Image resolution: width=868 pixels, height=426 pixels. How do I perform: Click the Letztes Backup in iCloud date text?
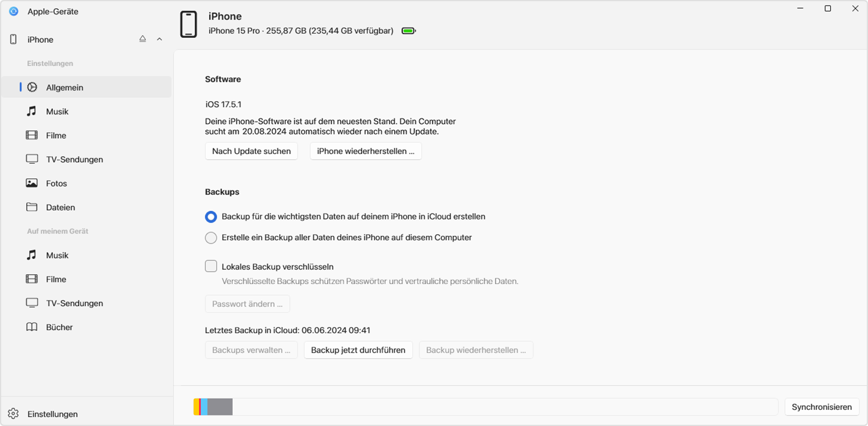tap(288, 330)
